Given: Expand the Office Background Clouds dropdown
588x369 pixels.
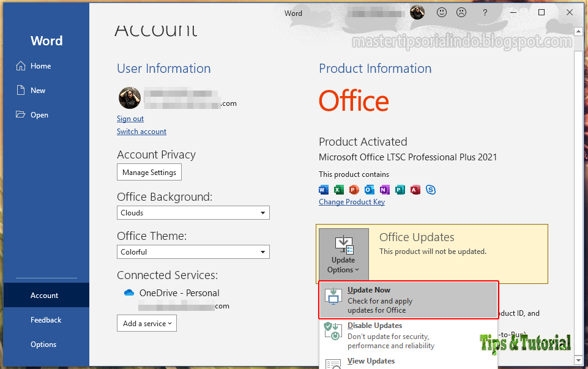Looking at the screenshot, I should (x=193, y=212).
